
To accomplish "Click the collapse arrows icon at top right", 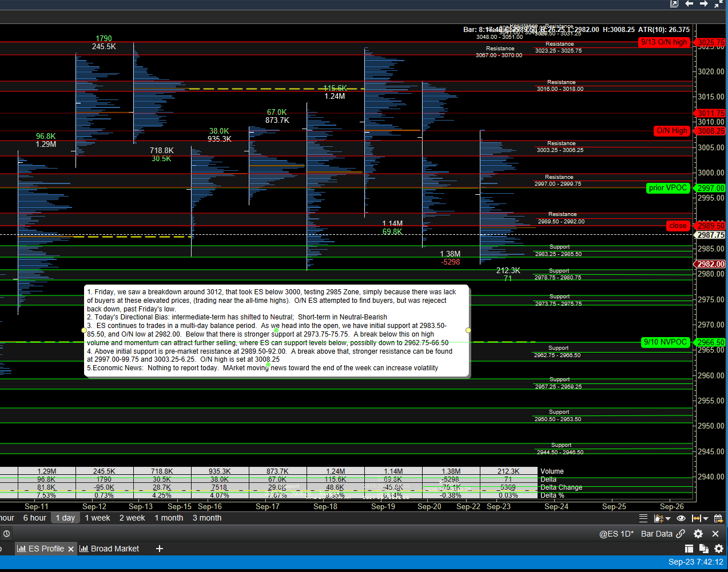I will coord(719,4).
